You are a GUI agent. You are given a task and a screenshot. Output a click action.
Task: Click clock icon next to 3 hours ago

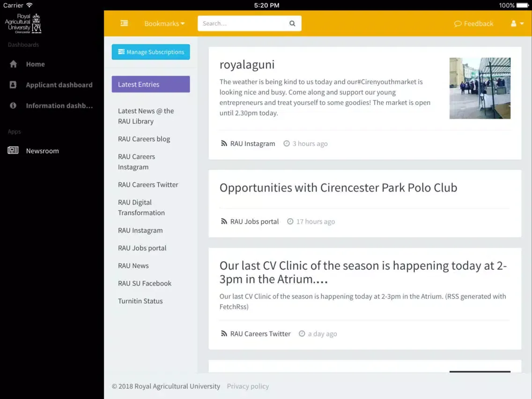(286, 143)
